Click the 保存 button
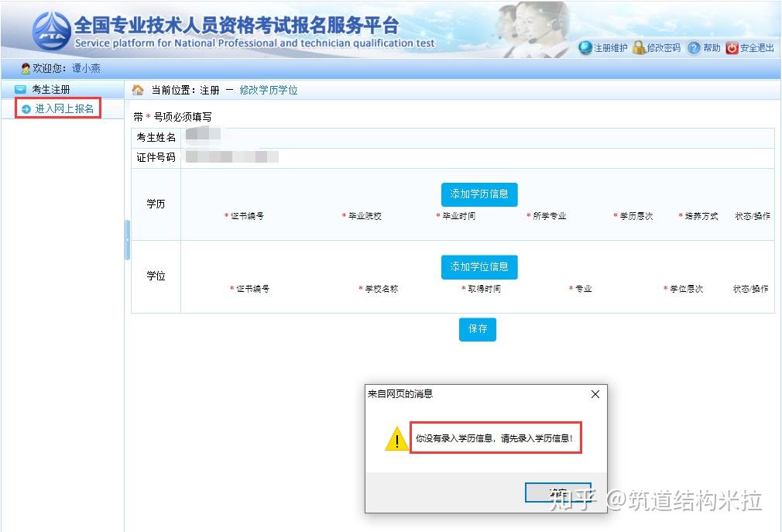 click(x=477, y=329)
